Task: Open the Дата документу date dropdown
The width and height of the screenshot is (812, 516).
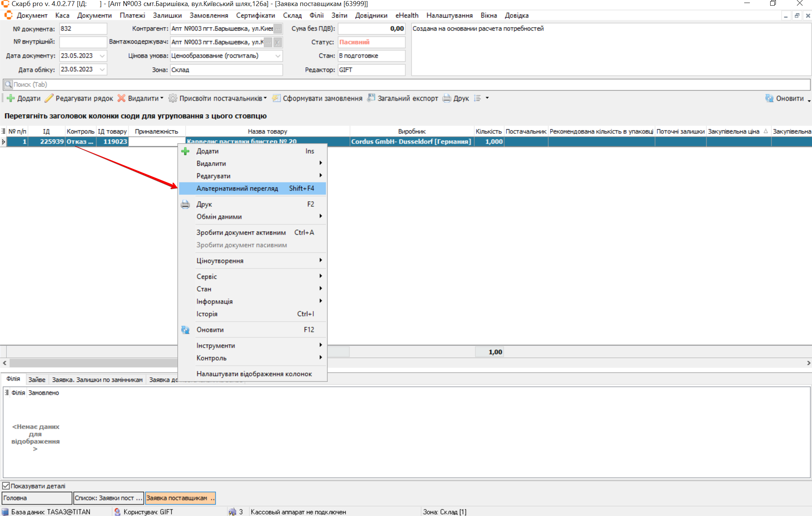Action: point(102,56)
